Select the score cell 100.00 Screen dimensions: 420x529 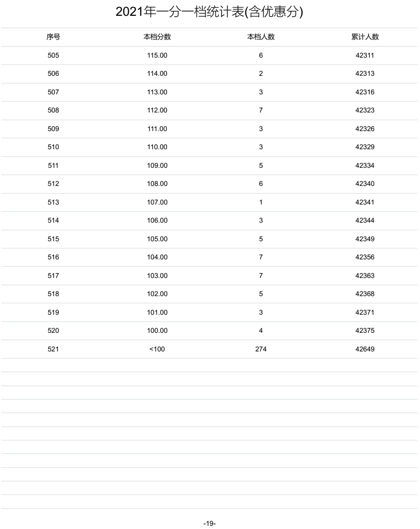click(157, 331)
